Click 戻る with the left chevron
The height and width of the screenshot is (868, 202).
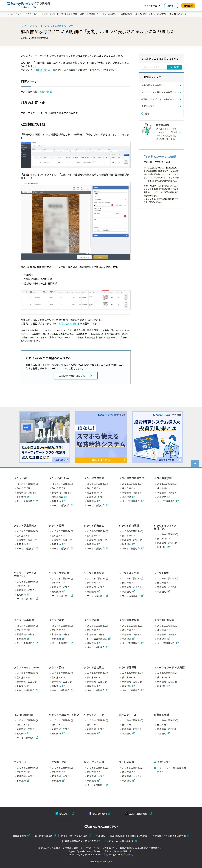(145, 114)
